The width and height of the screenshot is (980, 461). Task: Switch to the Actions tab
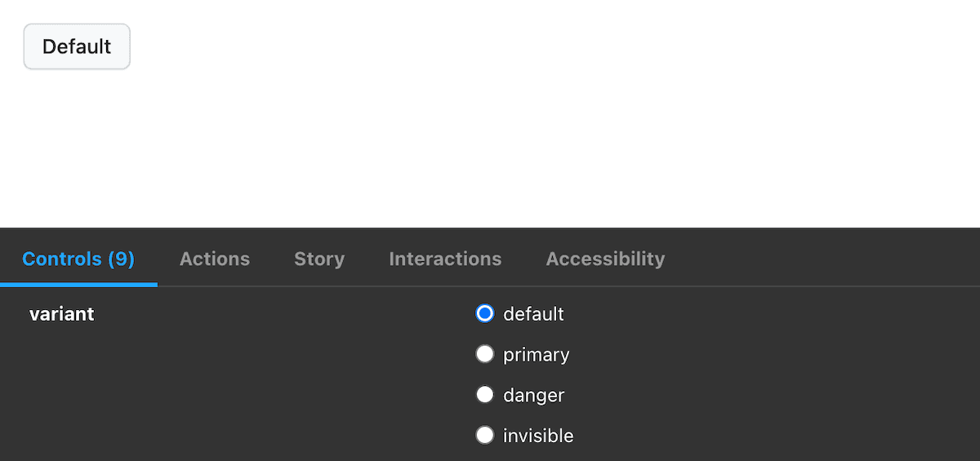(x=215, y=259)
